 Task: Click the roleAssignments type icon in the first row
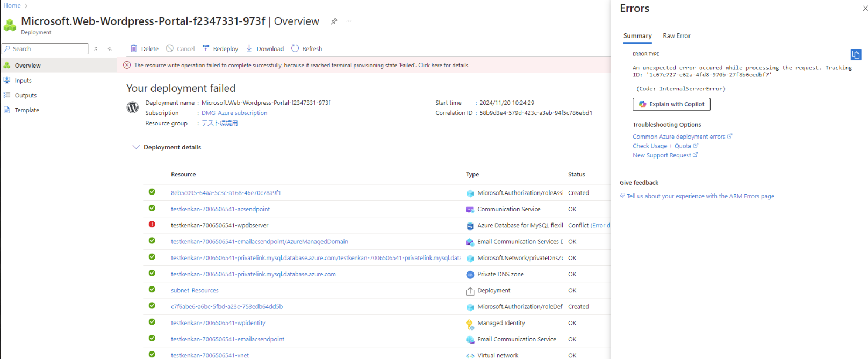tap(470, 193)
